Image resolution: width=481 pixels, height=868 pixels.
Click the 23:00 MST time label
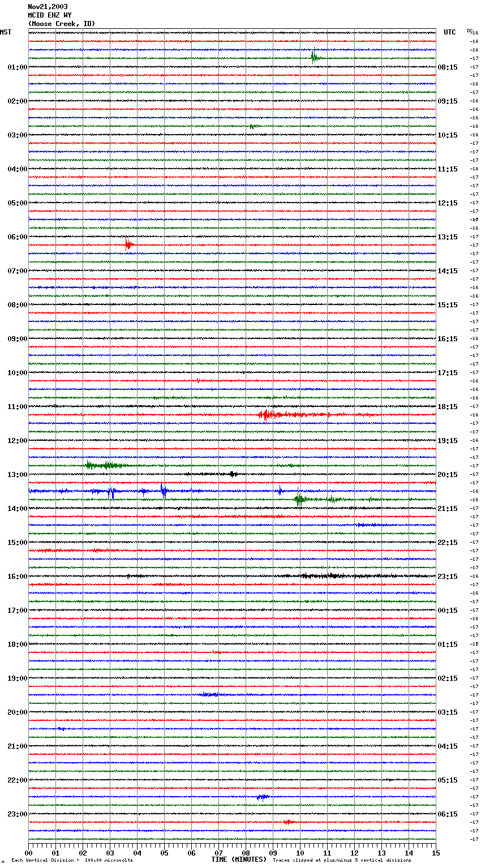coord(18,814)
